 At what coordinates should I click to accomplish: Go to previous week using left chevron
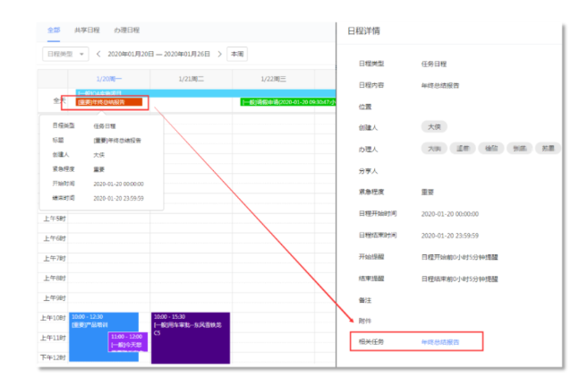coord(98,54)
